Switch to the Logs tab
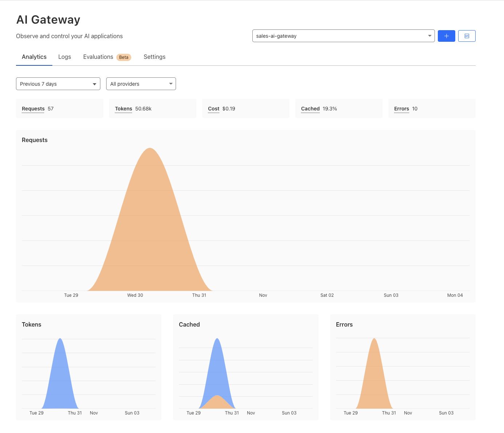 point(64,57)
